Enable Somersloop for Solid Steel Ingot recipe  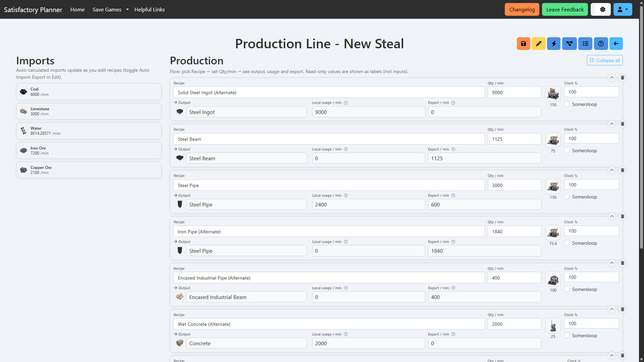tap(567, 104)
